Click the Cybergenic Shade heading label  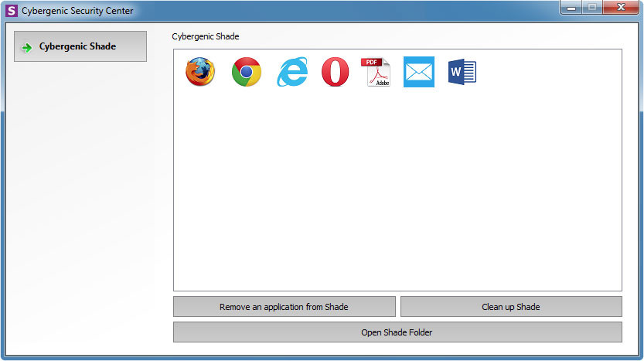coord(206,36)
